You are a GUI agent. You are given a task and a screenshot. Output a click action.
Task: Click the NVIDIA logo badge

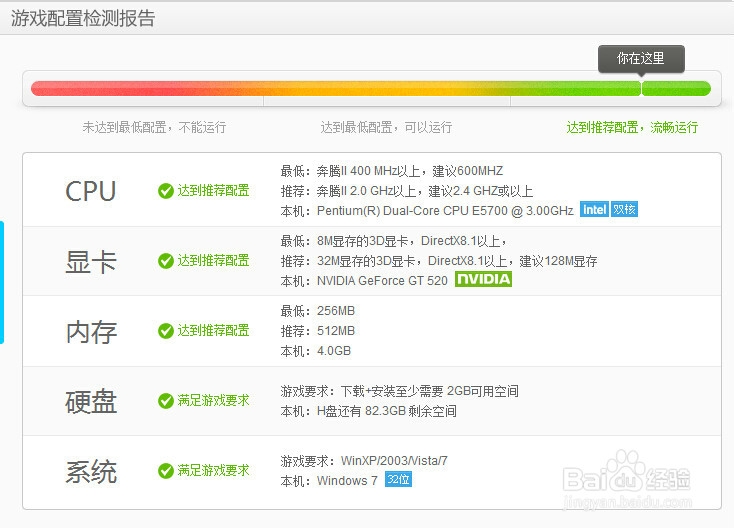tap(484, 279)
